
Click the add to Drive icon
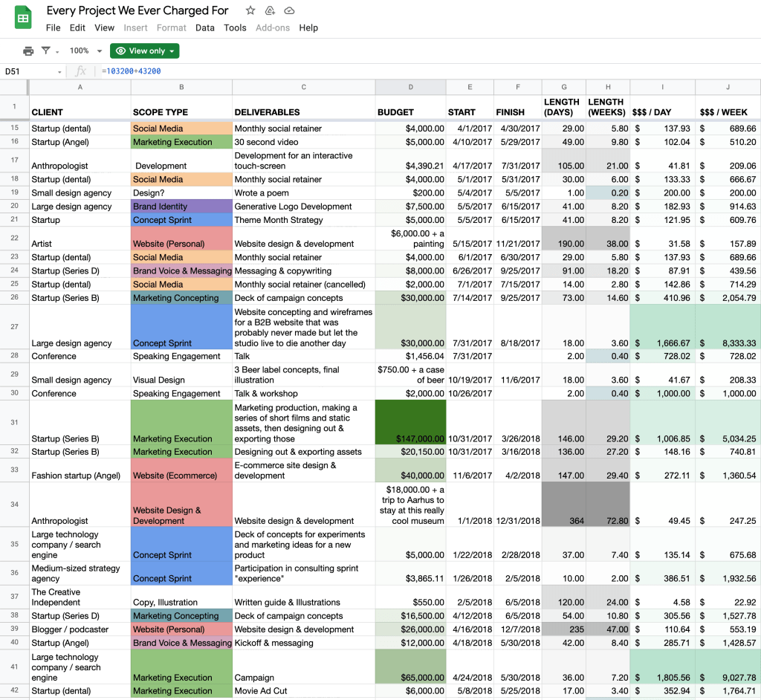tap(270, 11)
